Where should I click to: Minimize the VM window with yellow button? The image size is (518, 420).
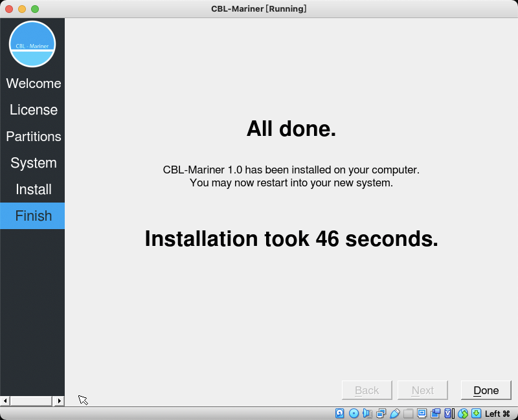tap(22, 9)
